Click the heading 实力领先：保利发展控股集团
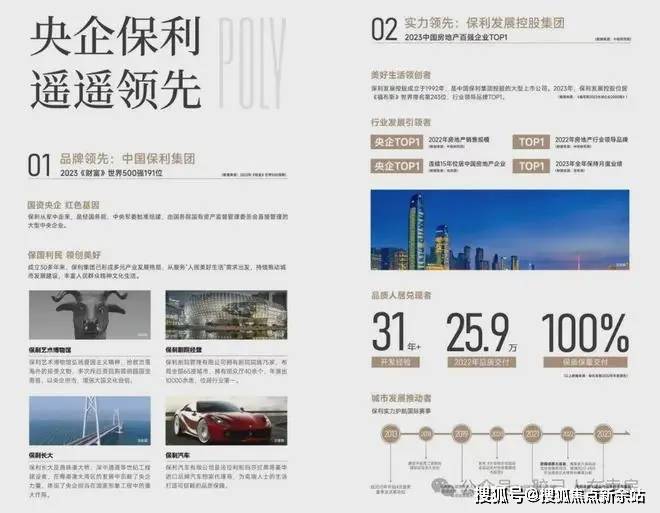Viewport: 660px width, 513px height. click(484, 23)
